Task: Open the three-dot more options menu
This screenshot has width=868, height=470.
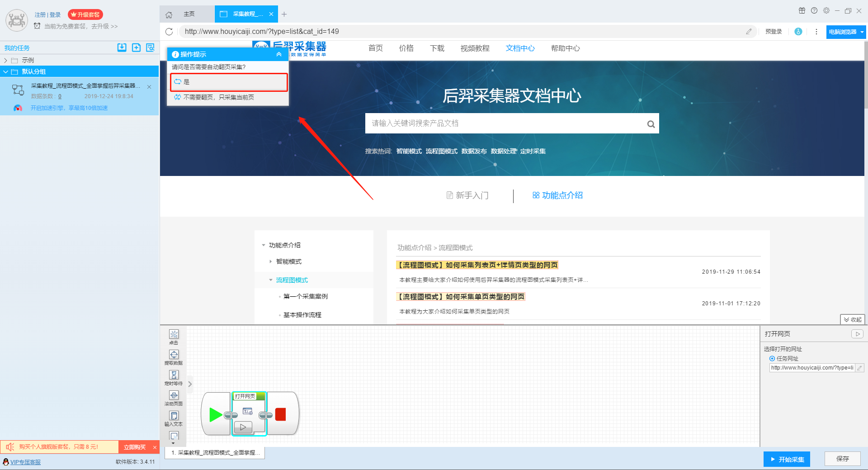Action: pyautogui.click(x=816, y=32)
